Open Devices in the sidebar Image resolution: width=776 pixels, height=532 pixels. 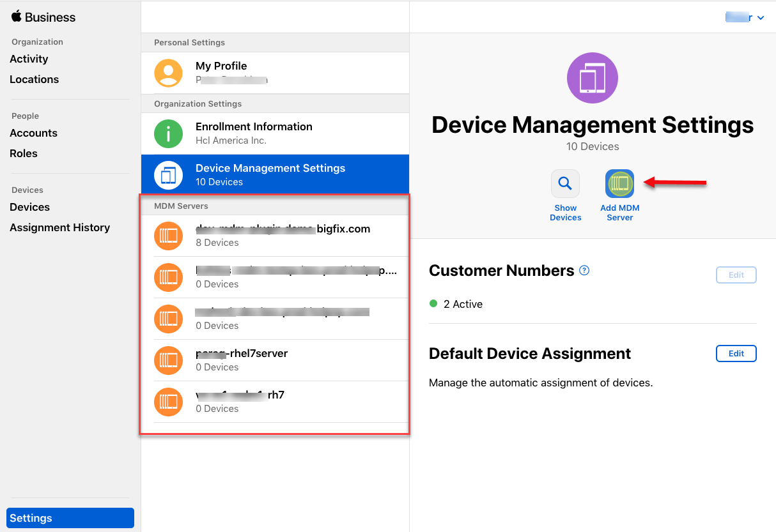(29, 207)
